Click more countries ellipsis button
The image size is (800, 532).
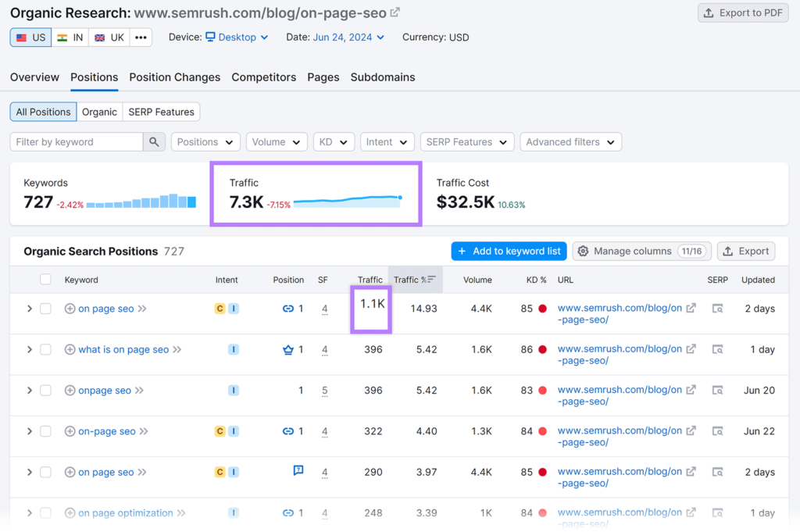(141, 37)
